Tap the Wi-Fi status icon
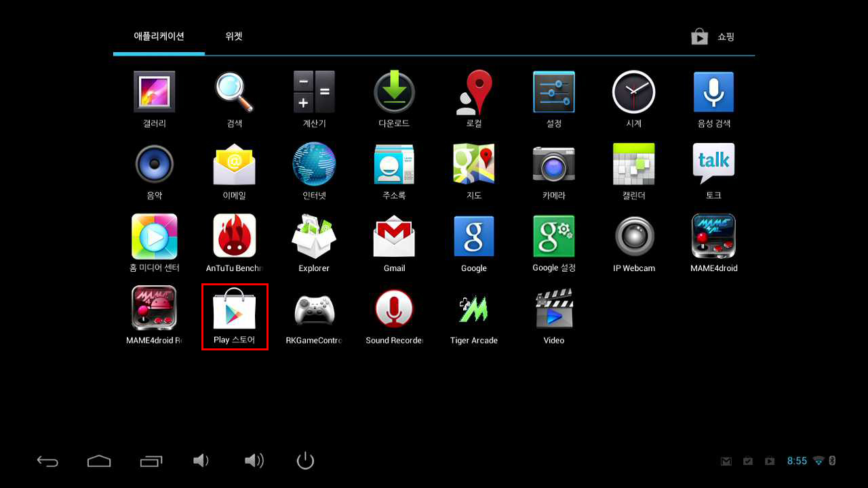The width and height of the screenshot is (868, 488). [818, 461]
